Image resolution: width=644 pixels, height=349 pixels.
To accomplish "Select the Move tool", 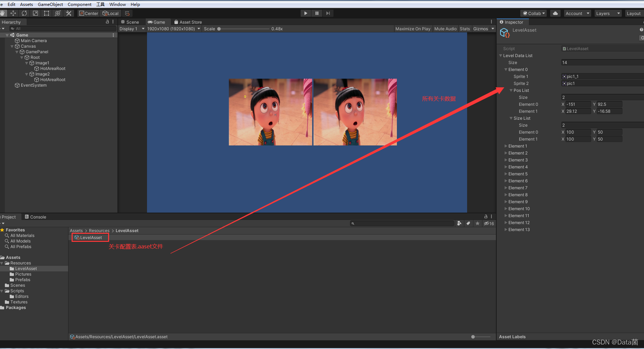I will 13,13.
